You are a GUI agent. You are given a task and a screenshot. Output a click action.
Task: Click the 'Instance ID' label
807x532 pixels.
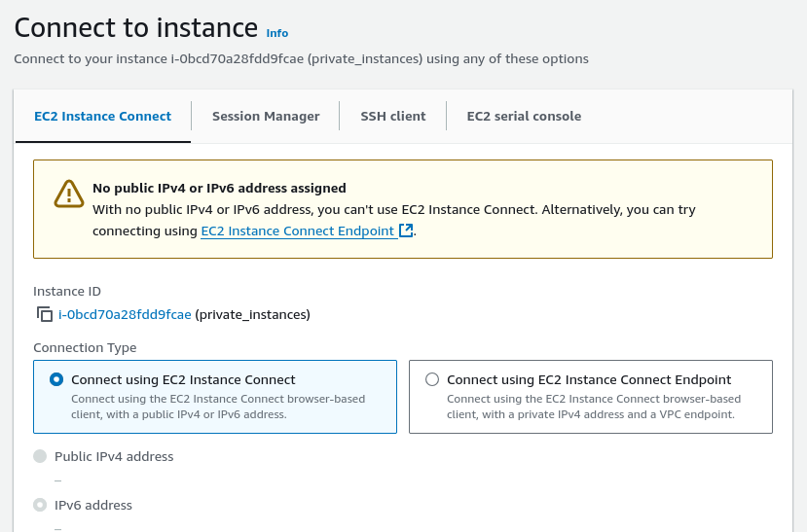coord(67,292)
